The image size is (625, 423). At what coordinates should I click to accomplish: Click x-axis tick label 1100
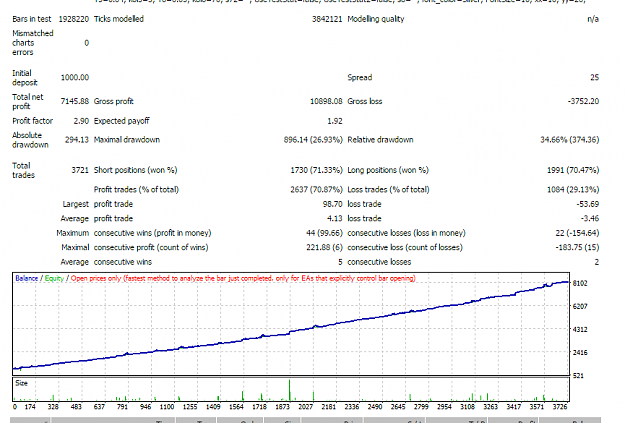167,407
